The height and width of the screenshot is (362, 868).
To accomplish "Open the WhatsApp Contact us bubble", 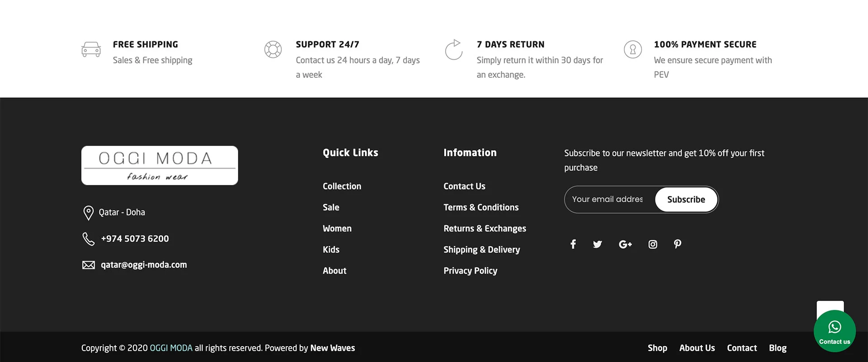I will coord(835,331).
